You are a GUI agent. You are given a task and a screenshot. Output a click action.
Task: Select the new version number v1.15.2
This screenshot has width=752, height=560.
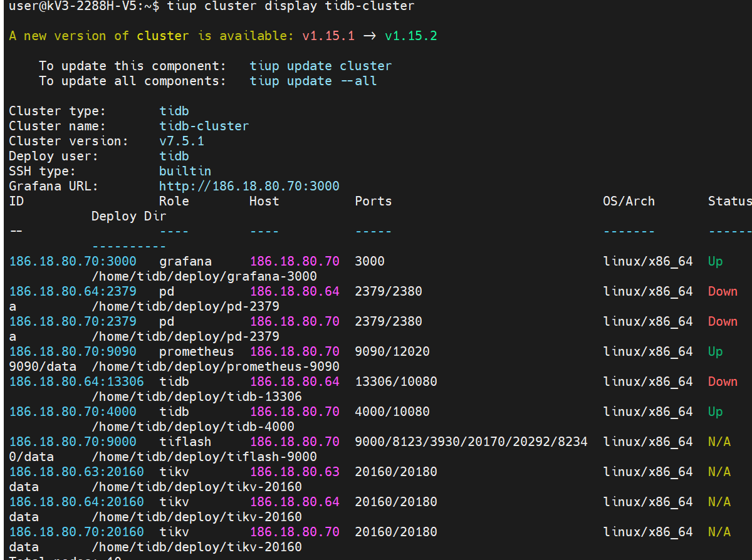tap(411, 36)
